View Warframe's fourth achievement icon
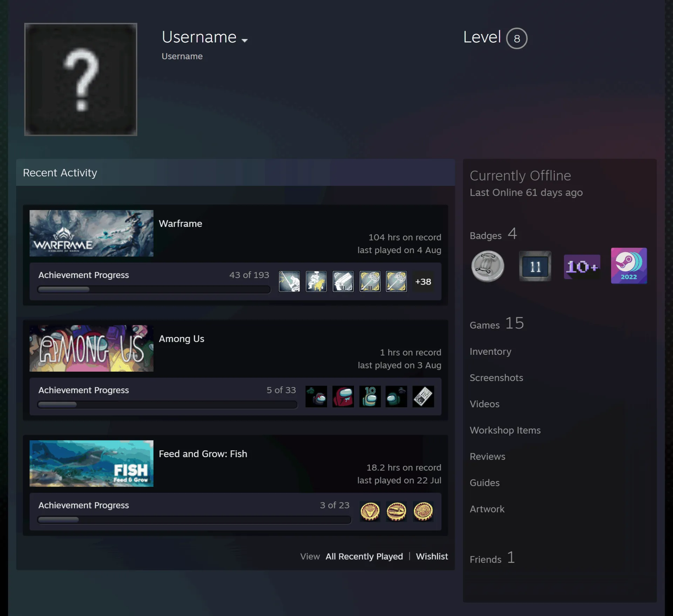The image size is (673, 616). click(370, 281)
